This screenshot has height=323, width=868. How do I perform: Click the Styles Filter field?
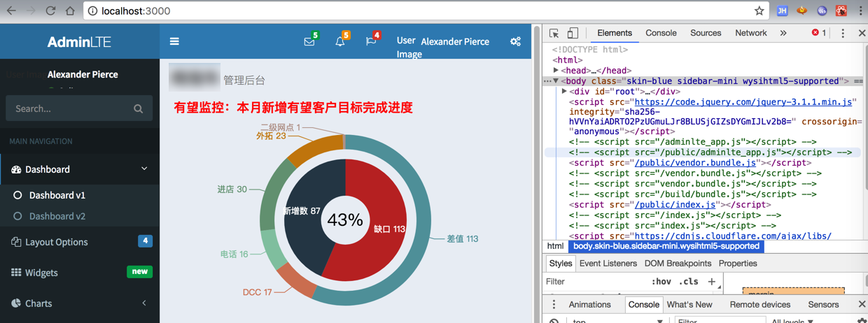point(595,281)
